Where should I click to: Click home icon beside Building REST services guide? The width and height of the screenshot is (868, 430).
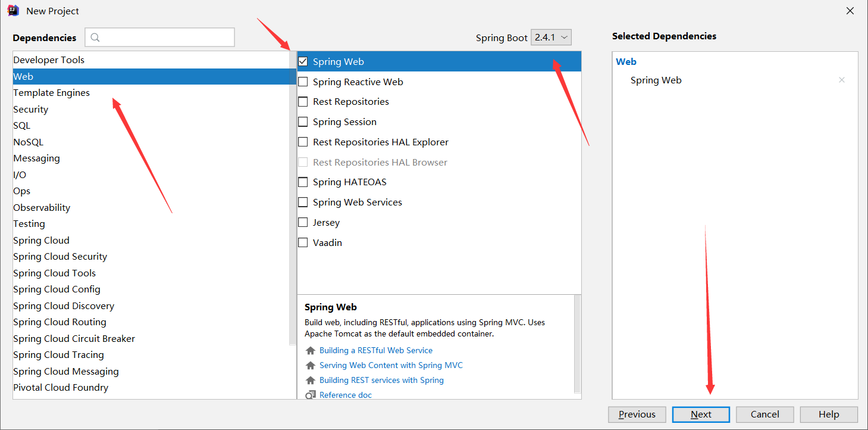click(x=311, y=380)
